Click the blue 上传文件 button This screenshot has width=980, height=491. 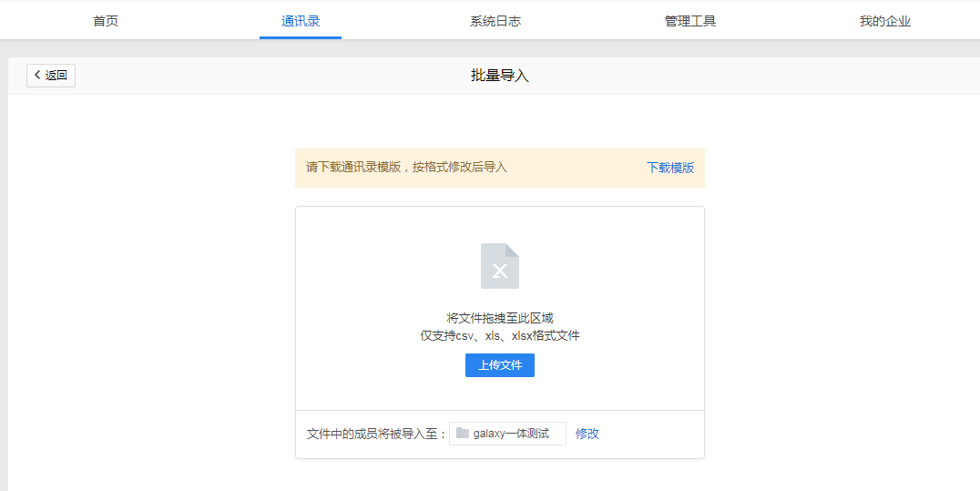tap(499, 365)
